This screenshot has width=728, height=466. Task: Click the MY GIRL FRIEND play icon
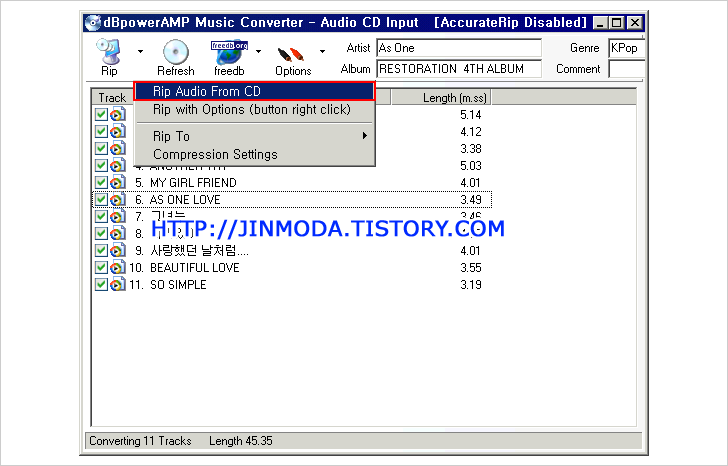point(118,182)
